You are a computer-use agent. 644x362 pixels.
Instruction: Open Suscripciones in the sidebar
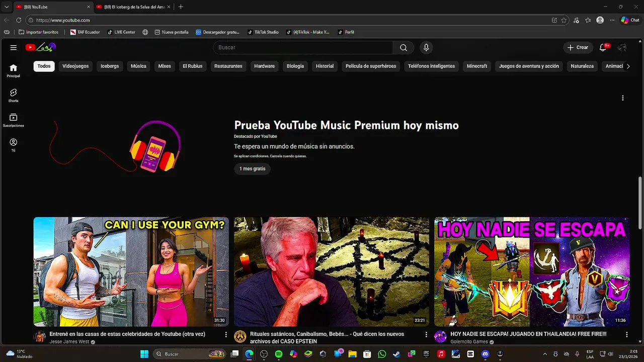pos(14,120)
